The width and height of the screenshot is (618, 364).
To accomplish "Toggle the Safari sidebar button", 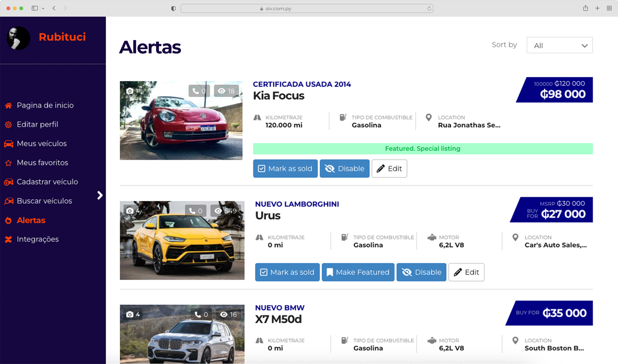I will coord(35,8).
